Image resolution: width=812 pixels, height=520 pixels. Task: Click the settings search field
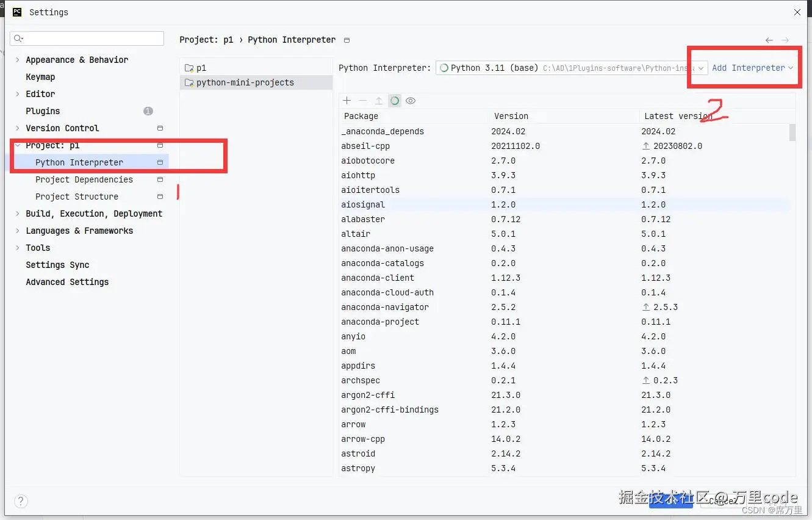pyautogui.click(x=87, y=38)
